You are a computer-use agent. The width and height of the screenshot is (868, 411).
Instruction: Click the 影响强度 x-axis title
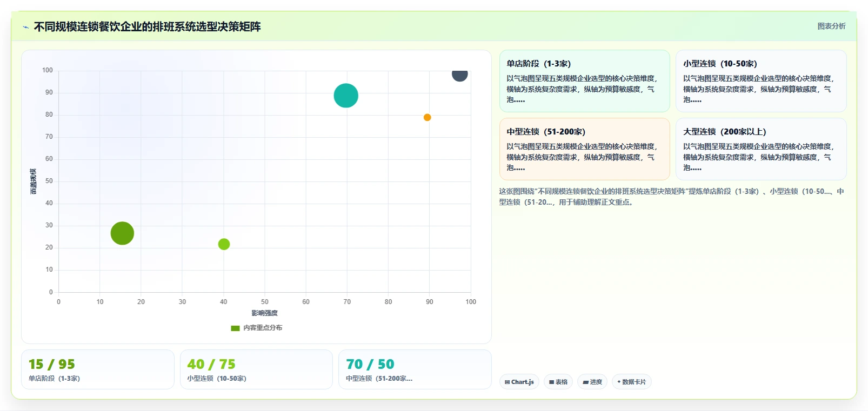264,313
